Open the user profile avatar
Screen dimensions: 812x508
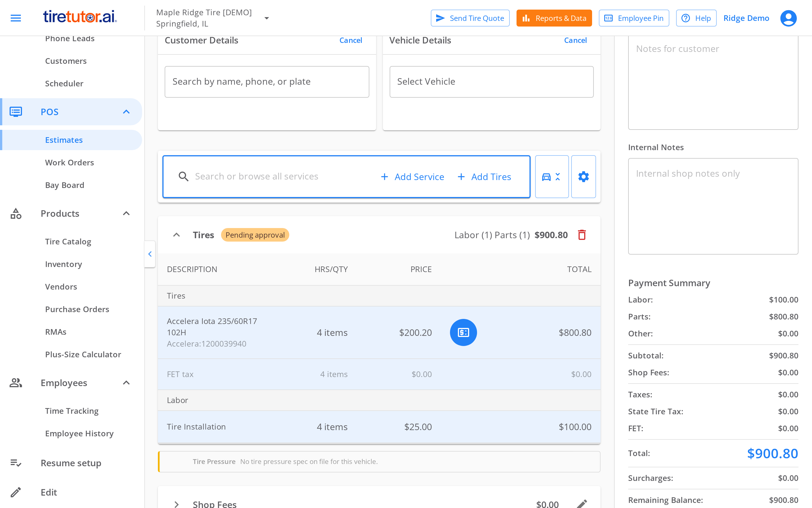[x=788, y=18]
